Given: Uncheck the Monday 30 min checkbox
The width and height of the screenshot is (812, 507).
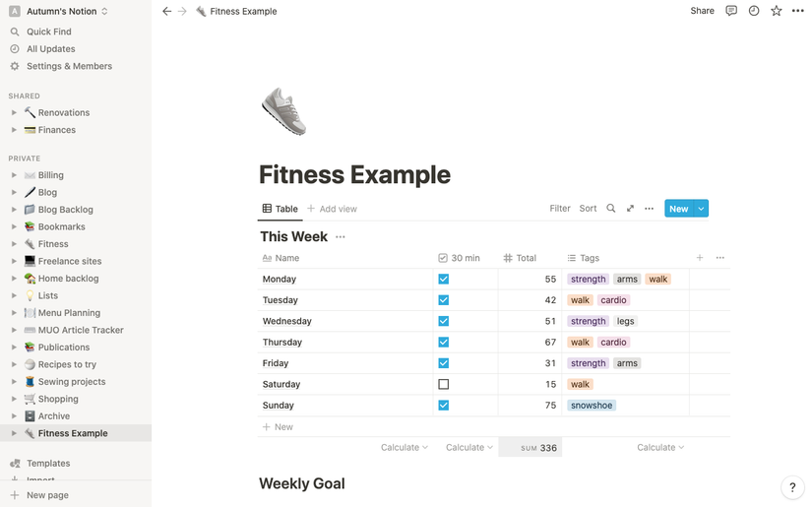Looking at the screenshot, I should click(443, 279).
